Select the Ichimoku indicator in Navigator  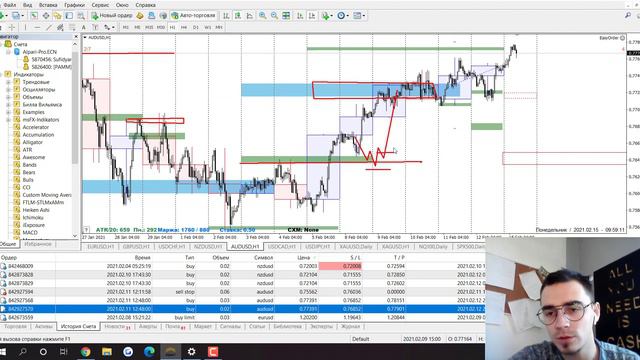tap(33, 218)
